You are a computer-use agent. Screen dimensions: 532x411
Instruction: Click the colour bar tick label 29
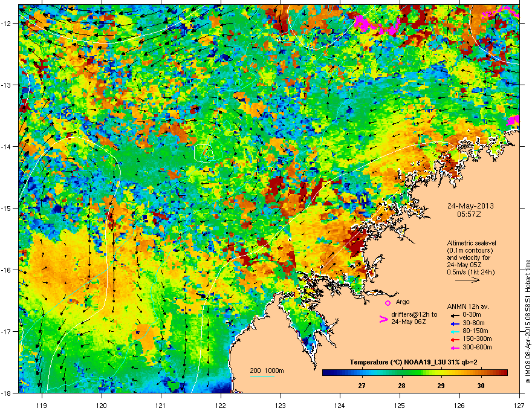[x=441, y=386]
